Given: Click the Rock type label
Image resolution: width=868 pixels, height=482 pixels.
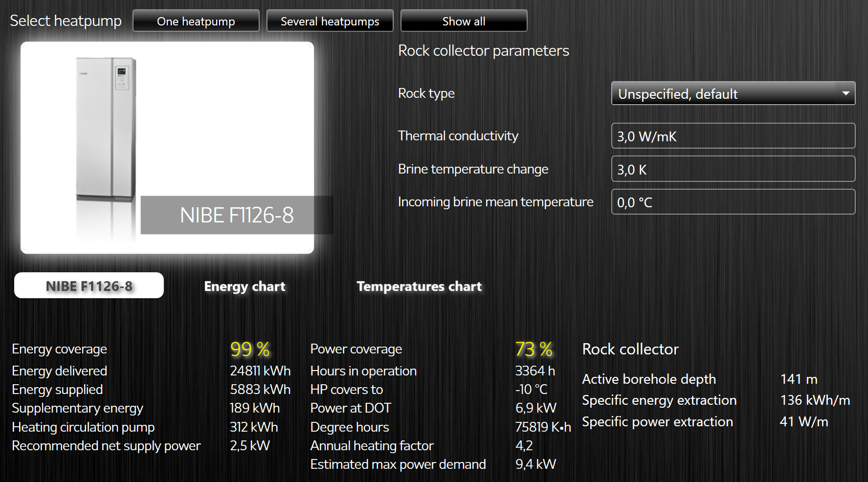Looking at the screenshot, I should 426,93.
